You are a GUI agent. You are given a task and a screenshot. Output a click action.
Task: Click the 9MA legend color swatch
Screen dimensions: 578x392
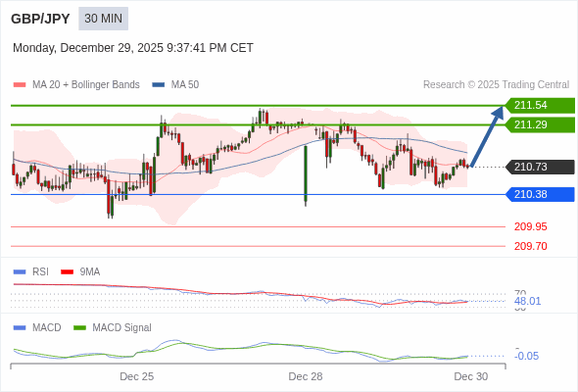pyautogui.click(x=67, y=272)
